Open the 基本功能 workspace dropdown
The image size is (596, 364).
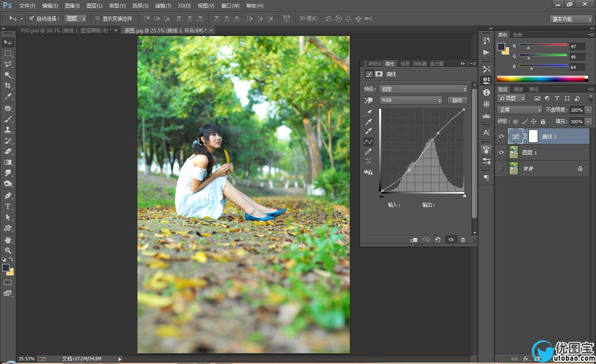572,19
